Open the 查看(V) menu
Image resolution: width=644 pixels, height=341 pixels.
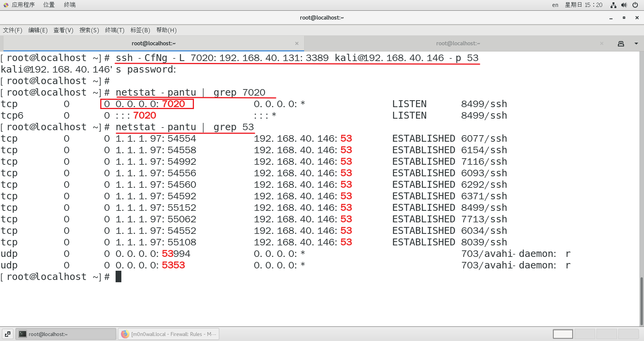click(63, 30)
